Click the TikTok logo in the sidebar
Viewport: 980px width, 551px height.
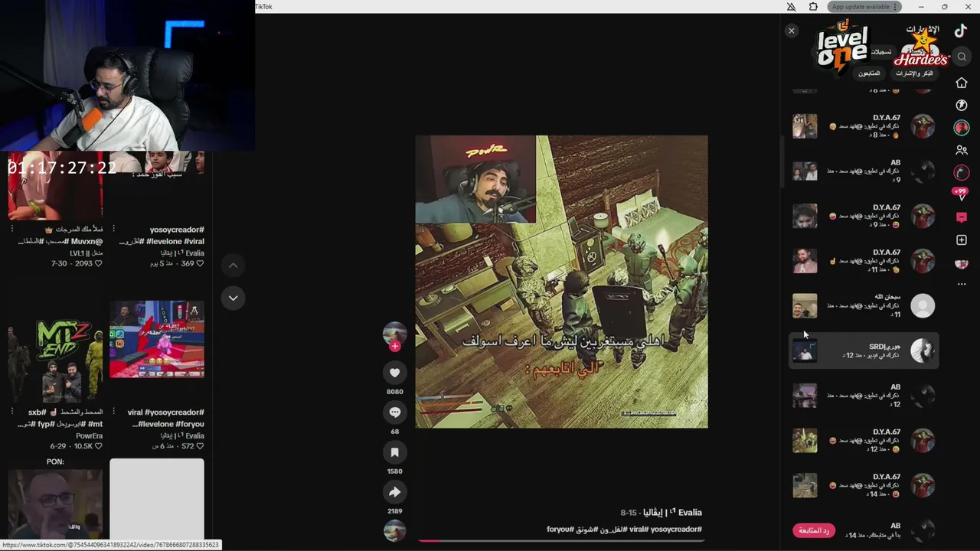pos(961,31)
